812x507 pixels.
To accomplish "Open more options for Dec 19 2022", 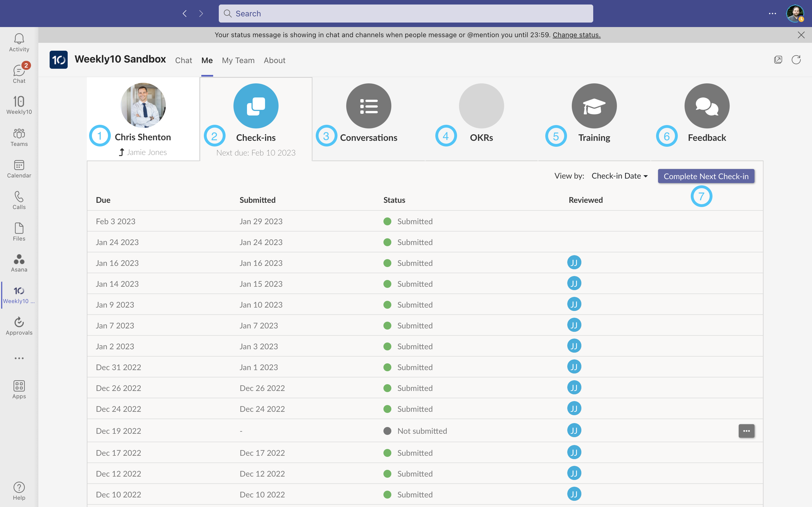I will (x=746, y=431).
